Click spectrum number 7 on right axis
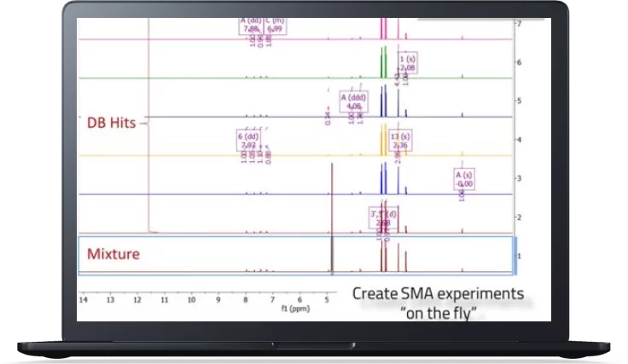This screenshot has height=364, width=628. (x=520, y=23)
